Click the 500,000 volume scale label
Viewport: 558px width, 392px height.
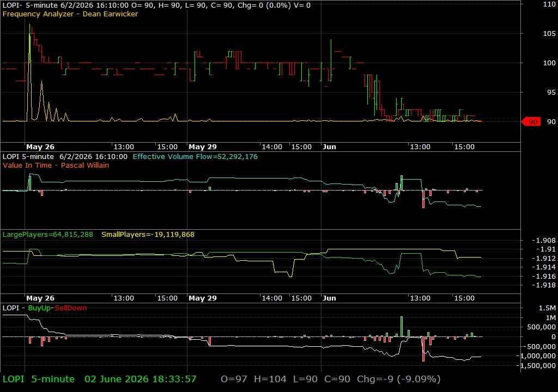click(x=541, y=327)
